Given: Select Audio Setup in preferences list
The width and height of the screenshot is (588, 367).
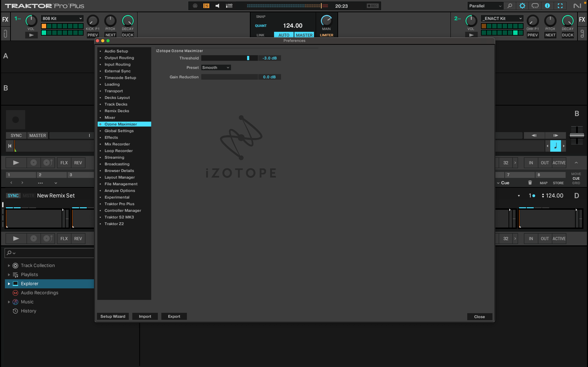Looking at the screenshot, I should [x=116, y=51].
